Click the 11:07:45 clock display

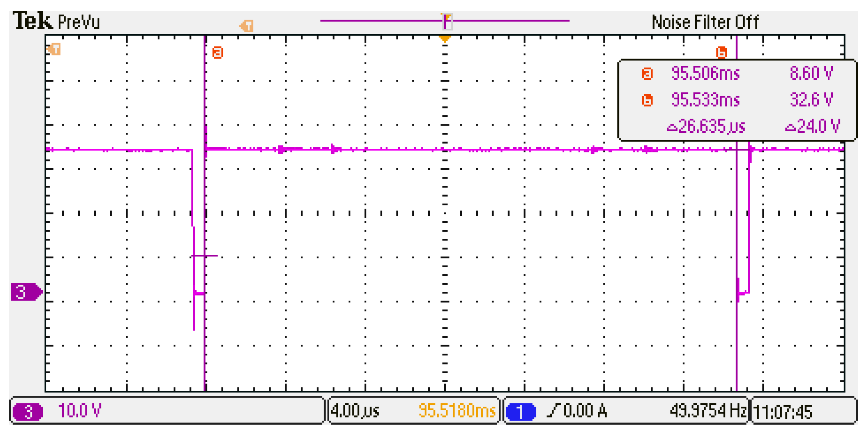point(783,412)
